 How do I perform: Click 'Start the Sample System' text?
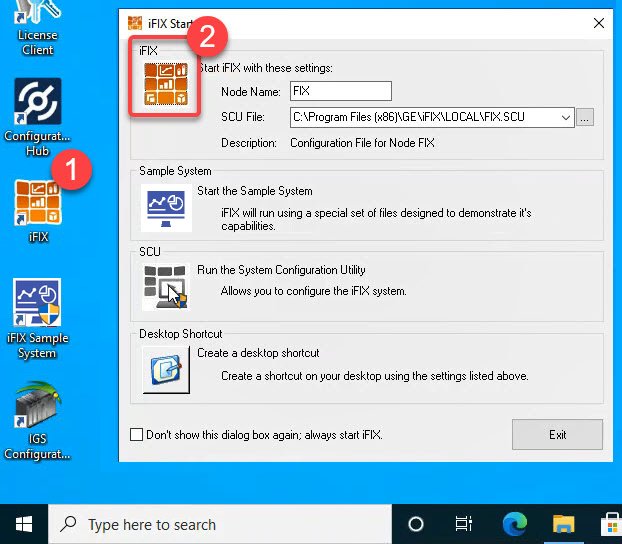point(255,191)
